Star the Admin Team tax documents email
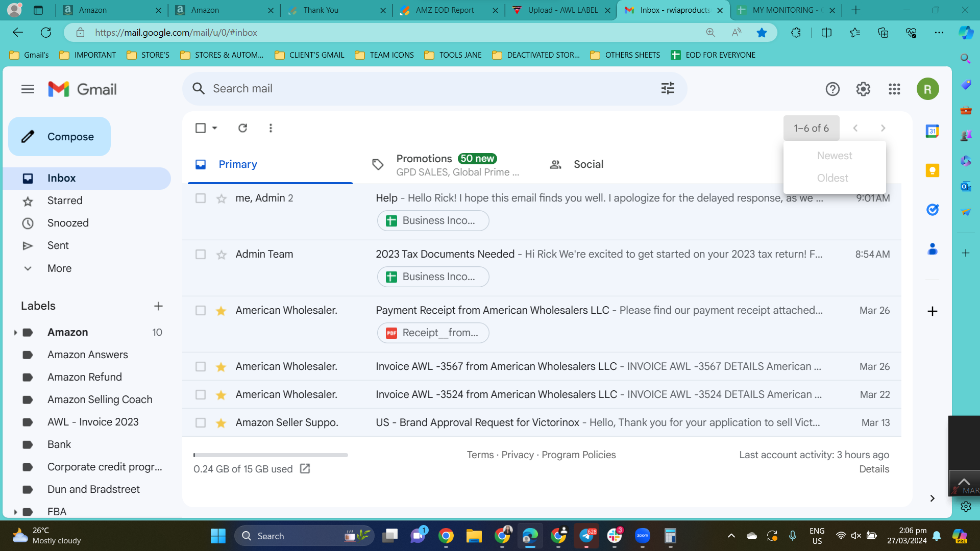 point(221,255)
